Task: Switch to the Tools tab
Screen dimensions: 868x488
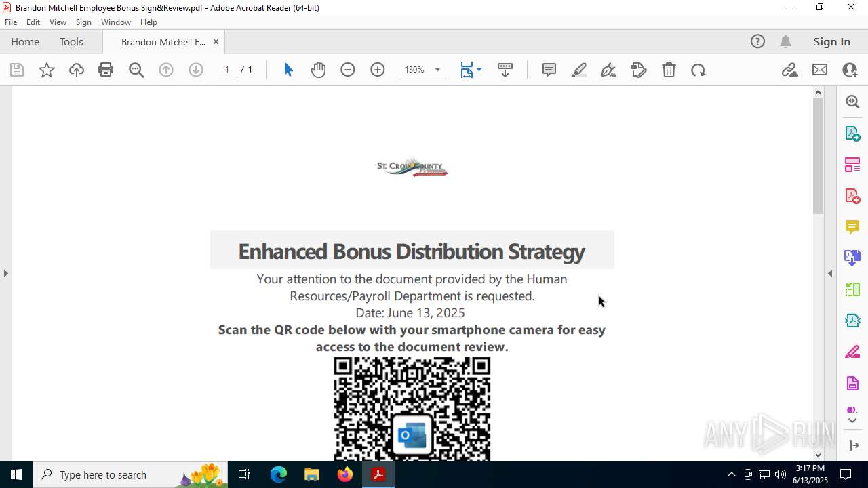Action: coord(71,41)
